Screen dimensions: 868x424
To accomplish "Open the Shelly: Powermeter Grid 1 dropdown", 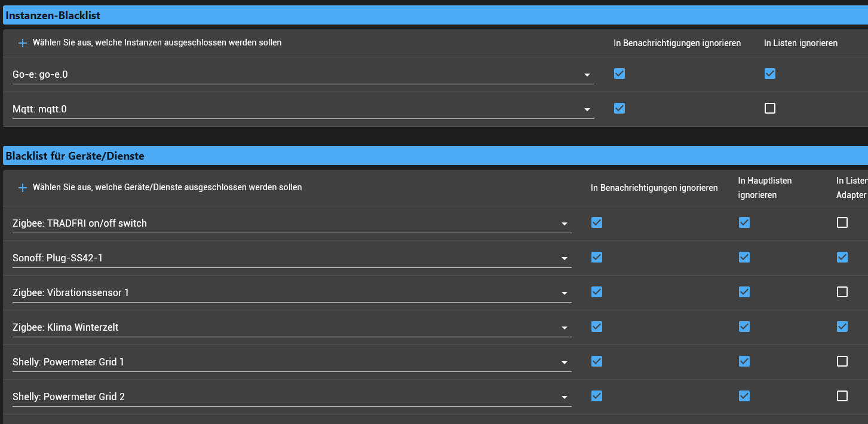I will coord(292,362).
